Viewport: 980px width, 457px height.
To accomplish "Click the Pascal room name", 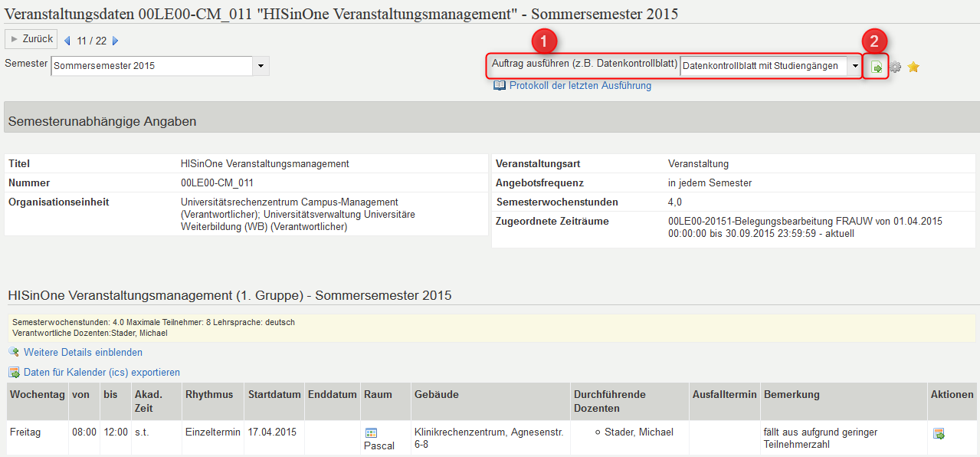I will coord(379,446).
